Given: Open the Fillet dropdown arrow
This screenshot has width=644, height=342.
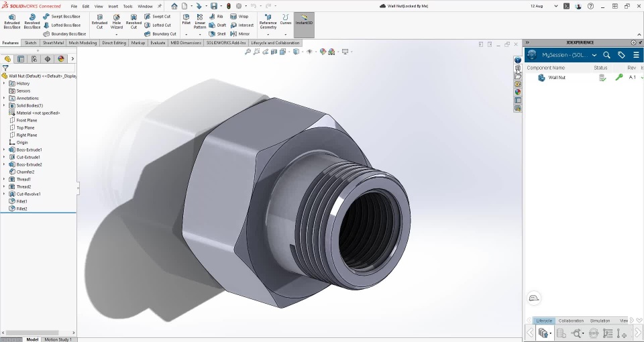Looking at the screenshot, I should pyautogui.click(x=186, y=34).
